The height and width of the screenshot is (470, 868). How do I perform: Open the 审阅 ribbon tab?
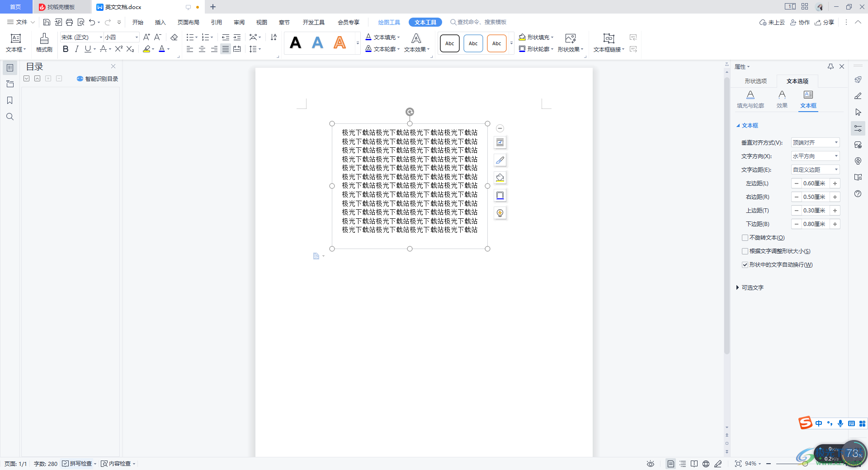[x=239, y=22]
